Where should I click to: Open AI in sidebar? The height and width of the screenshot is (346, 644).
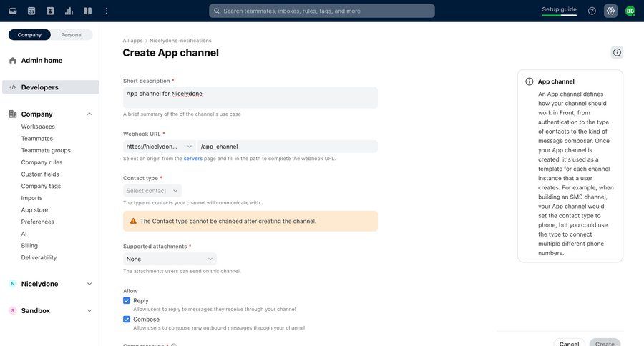(24, 234)
